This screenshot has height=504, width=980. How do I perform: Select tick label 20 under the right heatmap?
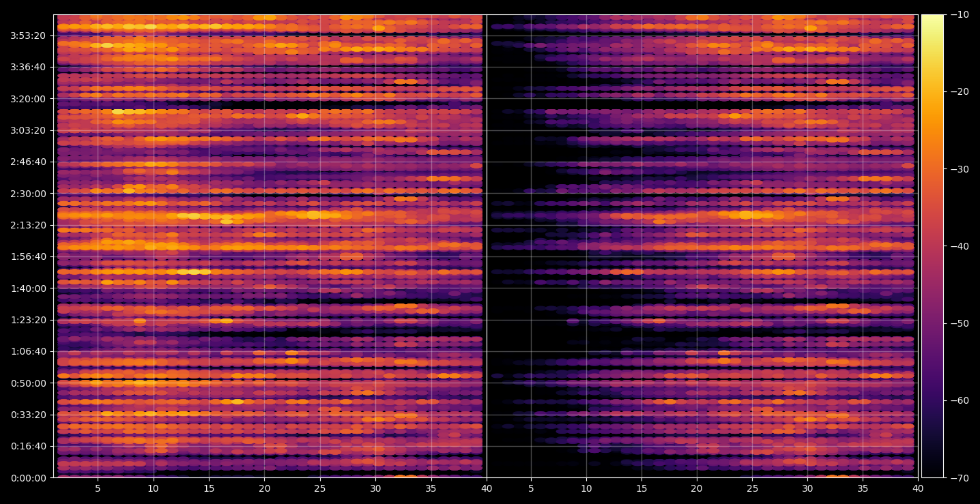pos(696,488)
